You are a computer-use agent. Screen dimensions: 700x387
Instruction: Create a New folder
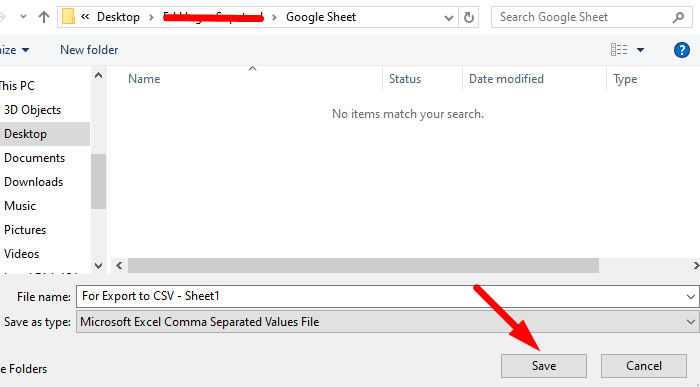point(89,50)
